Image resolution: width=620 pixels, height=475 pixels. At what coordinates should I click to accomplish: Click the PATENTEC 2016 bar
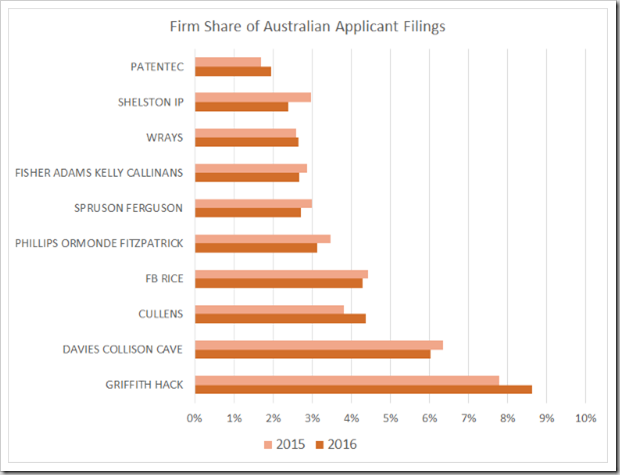(233, 71)
